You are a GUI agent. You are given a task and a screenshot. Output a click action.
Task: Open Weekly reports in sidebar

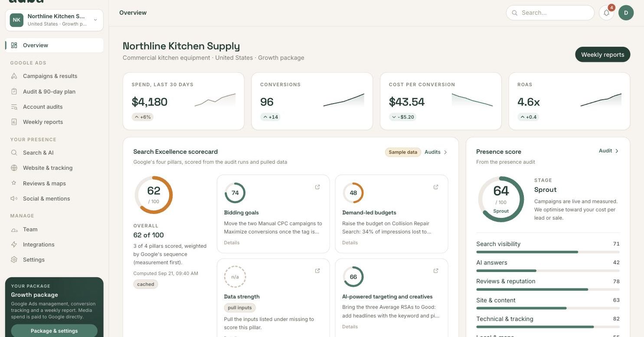pyautogui.click(x=54, y=122)
